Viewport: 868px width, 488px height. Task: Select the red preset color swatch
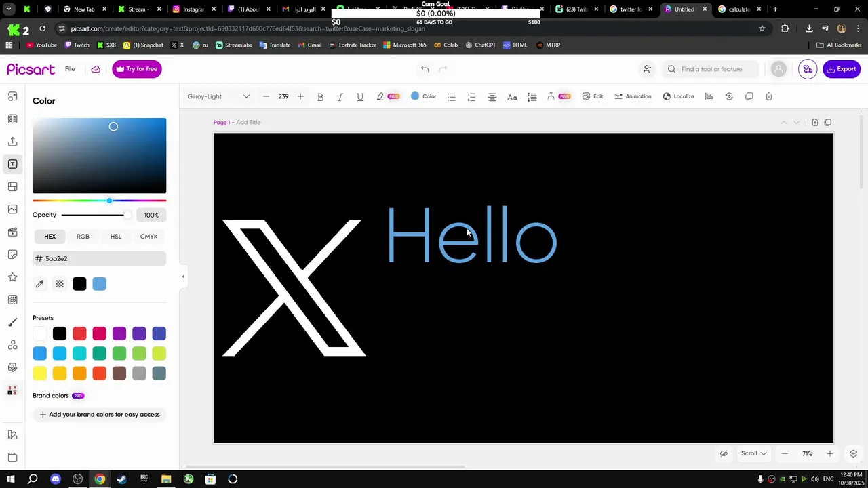[x=79, y=333]
